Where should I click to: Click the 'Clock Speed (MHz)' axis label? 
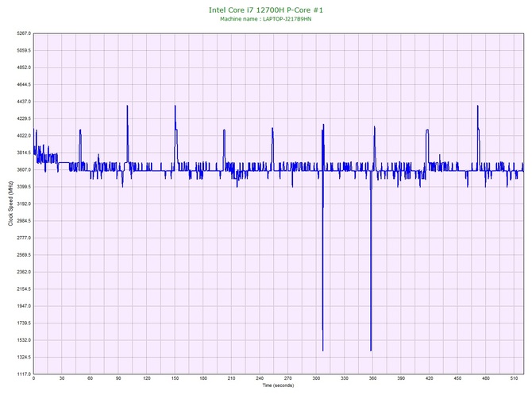click(x=11, y=203)
